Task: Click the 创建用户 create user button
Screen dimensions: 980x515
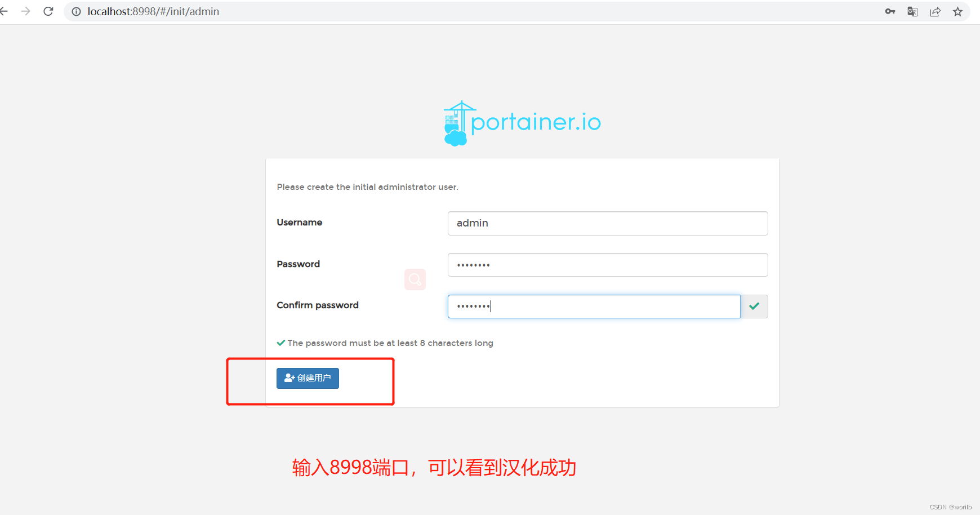Action: (x=308, y=378)
